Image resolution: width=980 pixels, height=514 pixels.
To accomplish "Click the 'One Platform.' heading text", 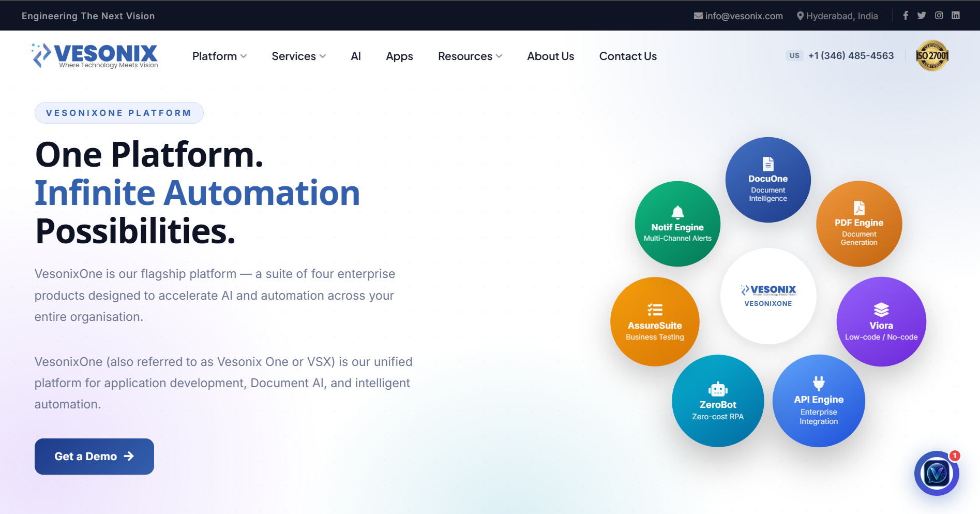I will coord(149,155).
